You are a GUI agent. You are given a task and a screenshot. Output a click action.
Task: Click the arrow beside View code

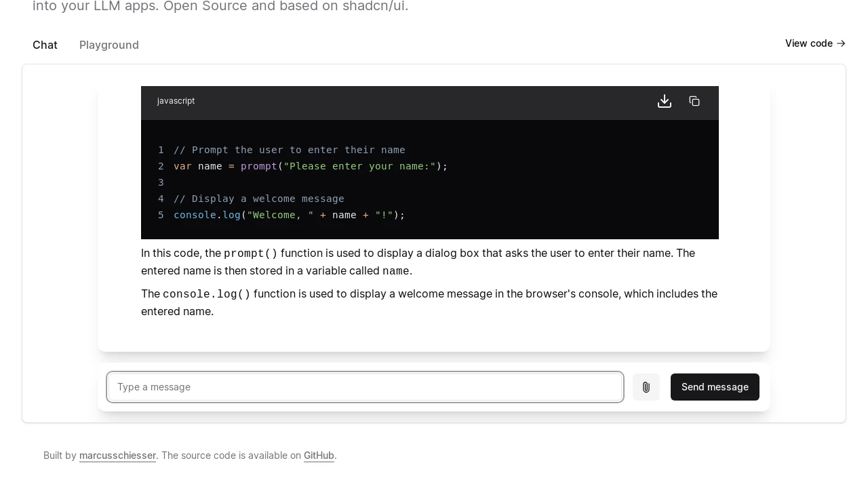pyautogui.click(x=841, y=43)
